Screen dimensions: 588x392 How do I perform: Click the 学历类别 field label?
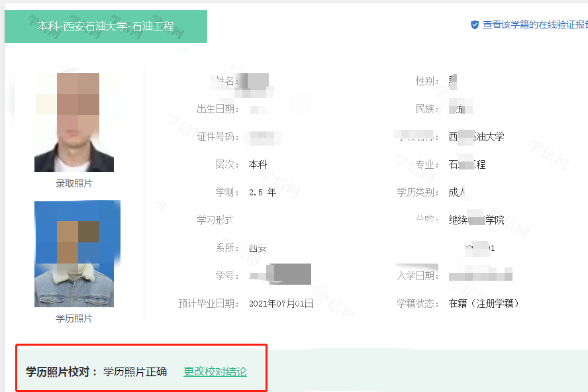click(x=418, y=193)
